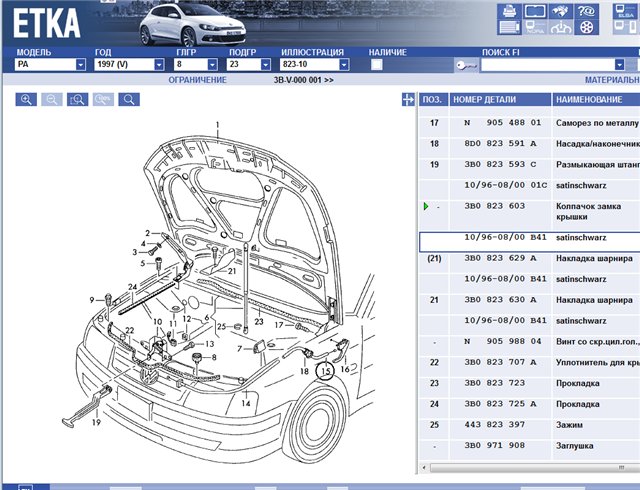Viewport: 640px width, 490px height.
Task: Click the МАТЕРИАЛЬН label at right
Action: tap(612, 80)
